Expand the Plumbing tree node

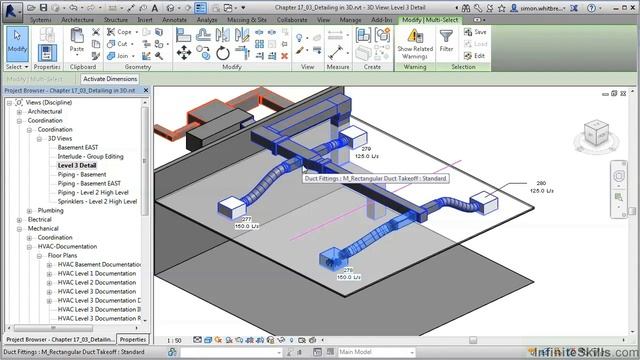(29, 211)
